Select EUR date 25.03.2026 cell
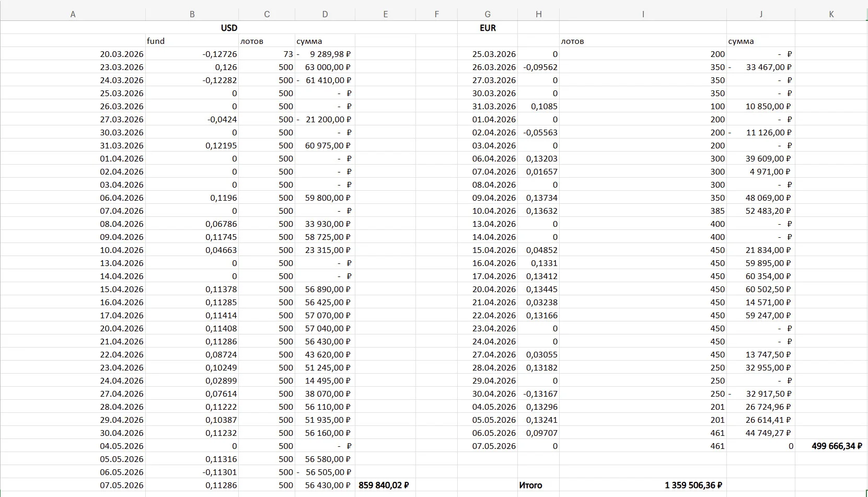868x497 pixels. (488, 54)
